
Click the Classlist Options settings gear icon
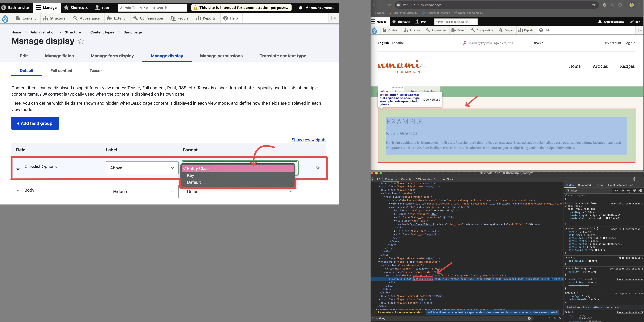tap(318, 168)
